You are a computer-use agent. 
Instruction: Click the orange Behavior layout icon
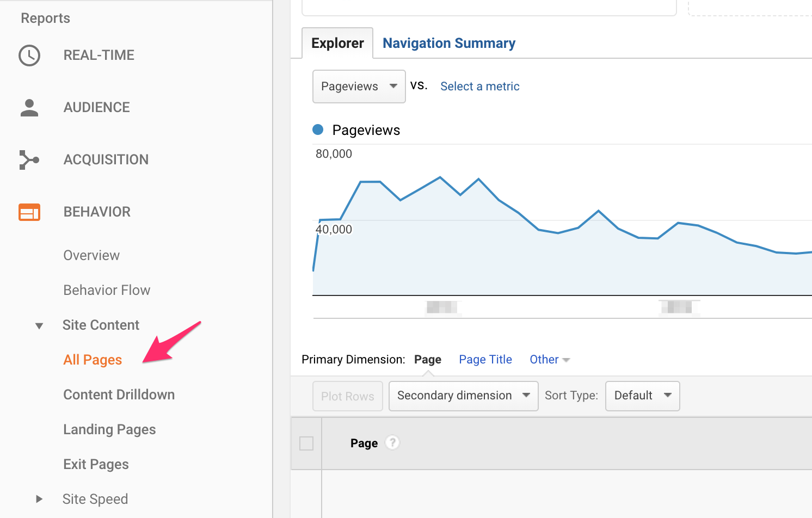pos(29,212)
